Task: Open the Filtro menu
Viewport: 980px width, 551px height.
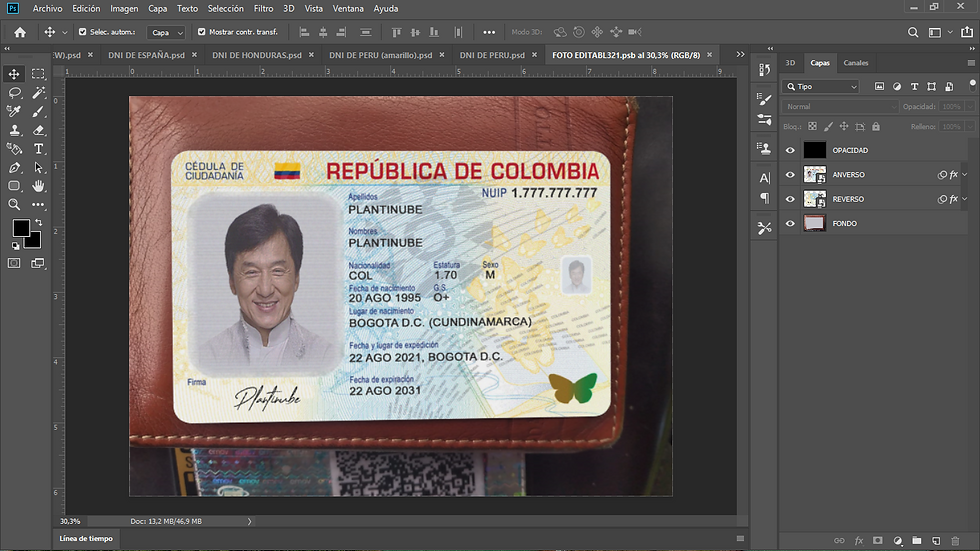Action: [263, 9]
